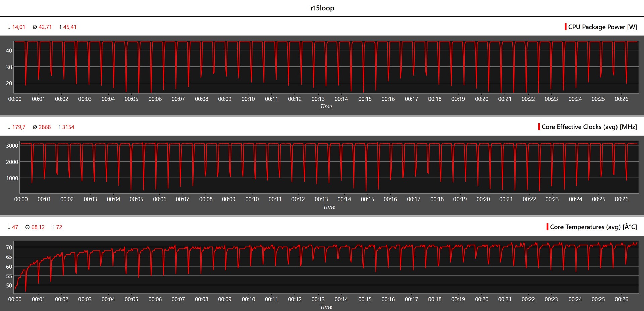Click the 00:10 tick on the clocks chart

pos(252,199)
